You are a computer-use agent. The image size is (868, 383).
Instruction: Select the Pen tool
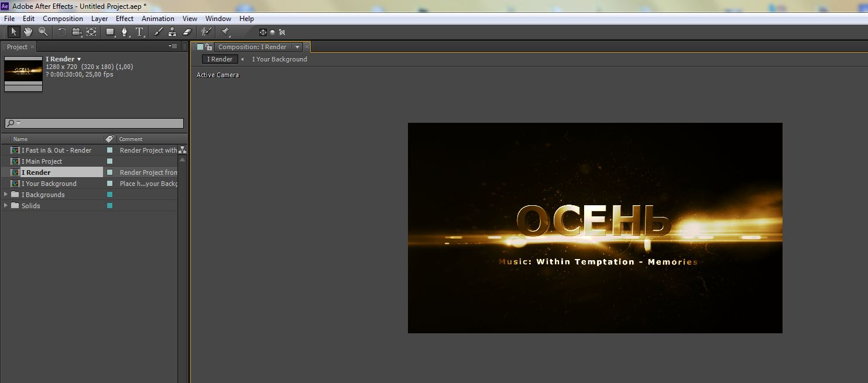tap(125, 32)
